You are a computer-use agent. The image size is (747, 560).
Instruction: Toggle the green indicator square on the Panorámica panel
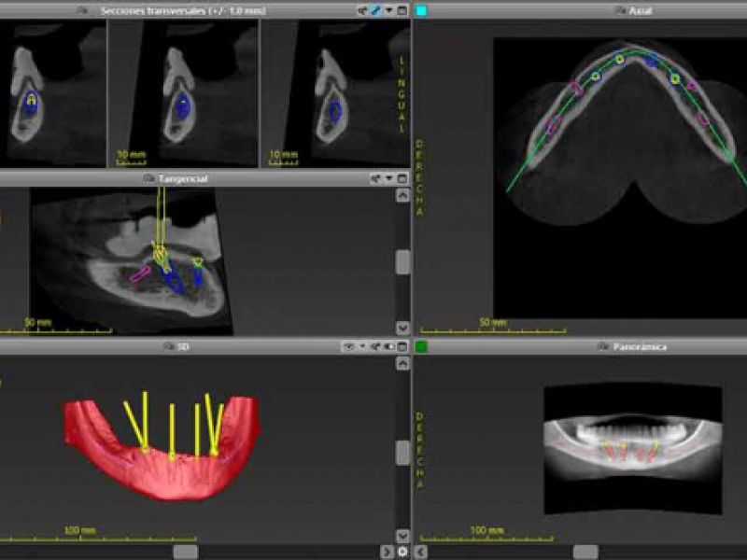point(421,347)
